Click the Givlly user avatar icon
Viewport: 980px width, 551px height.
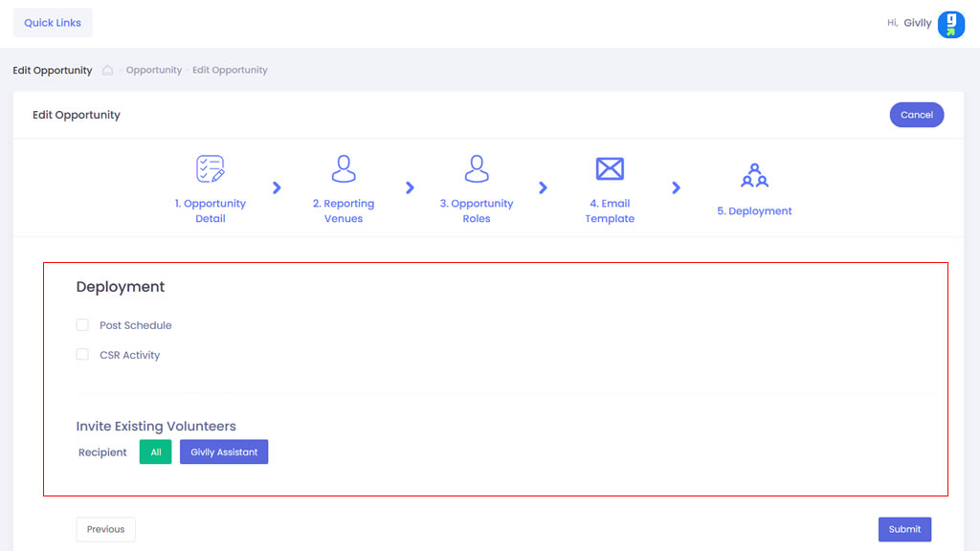click(x=950, y=24)
